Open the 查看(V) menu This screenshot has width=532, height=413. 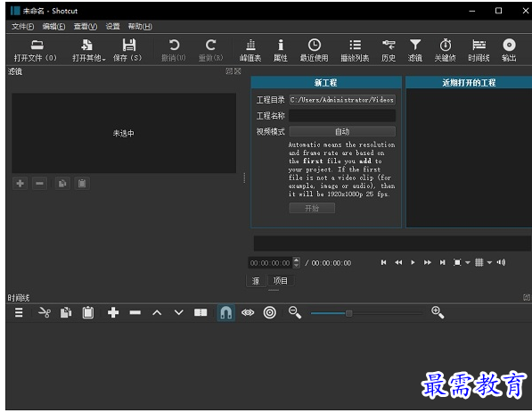86,27
